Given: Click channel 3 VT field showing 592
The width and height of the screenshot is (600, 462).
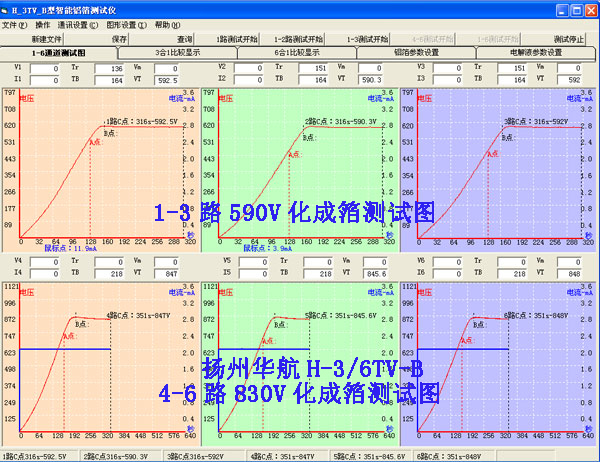Looking at the screenshot, I should [569, 80].
